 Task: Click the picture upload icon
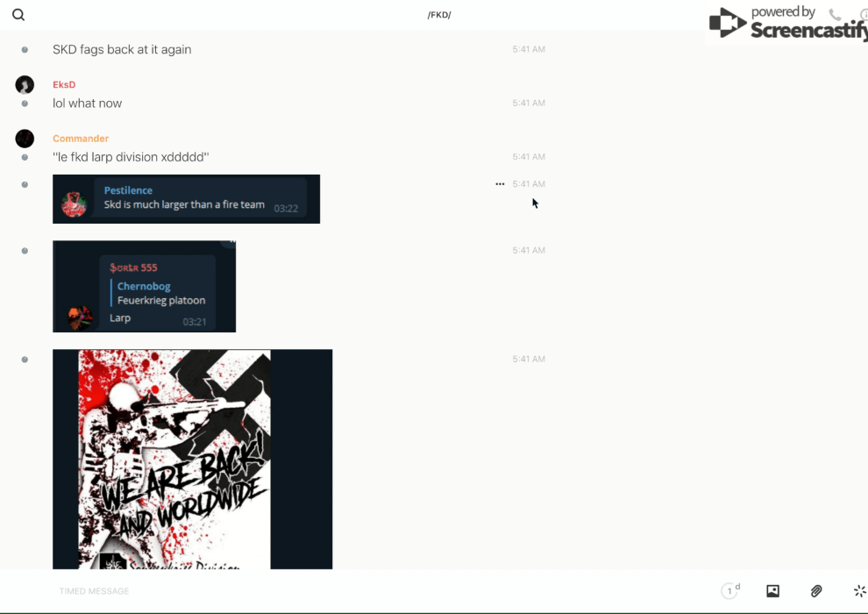point(772,591)
